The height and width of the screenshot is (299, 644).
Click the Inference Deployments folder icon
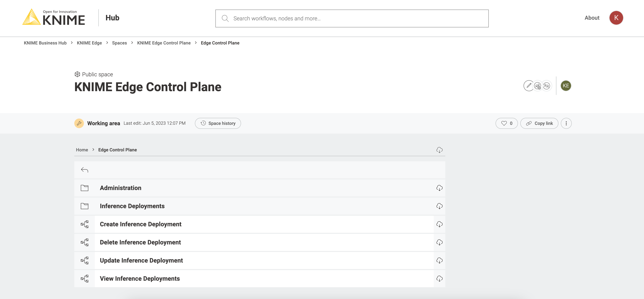click(x=85, y=206)
